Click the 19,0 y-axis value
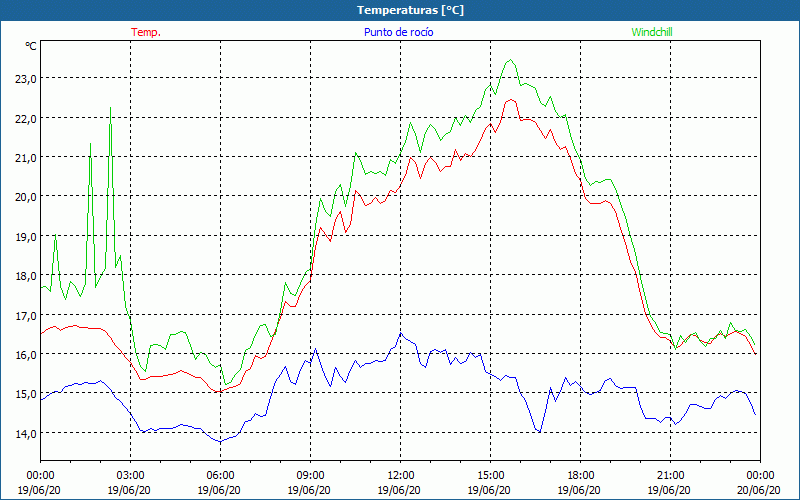Screen dimensions: 800x500 coord(26,237)
